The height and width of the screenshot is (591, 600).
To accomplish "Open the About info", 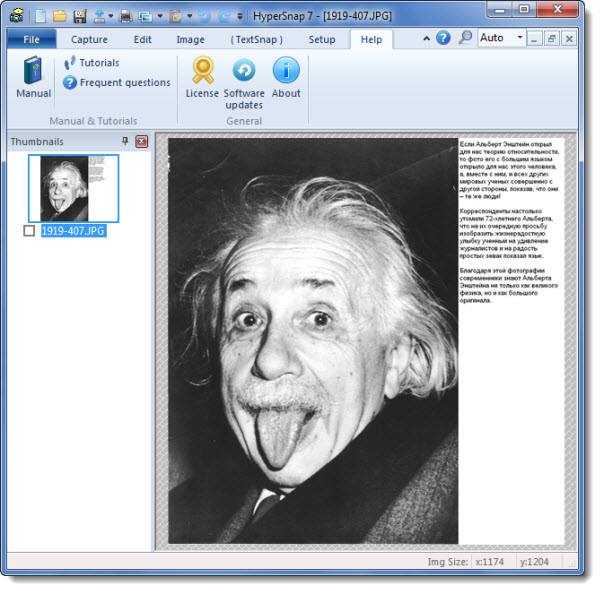I will click(x=286, y=77).
